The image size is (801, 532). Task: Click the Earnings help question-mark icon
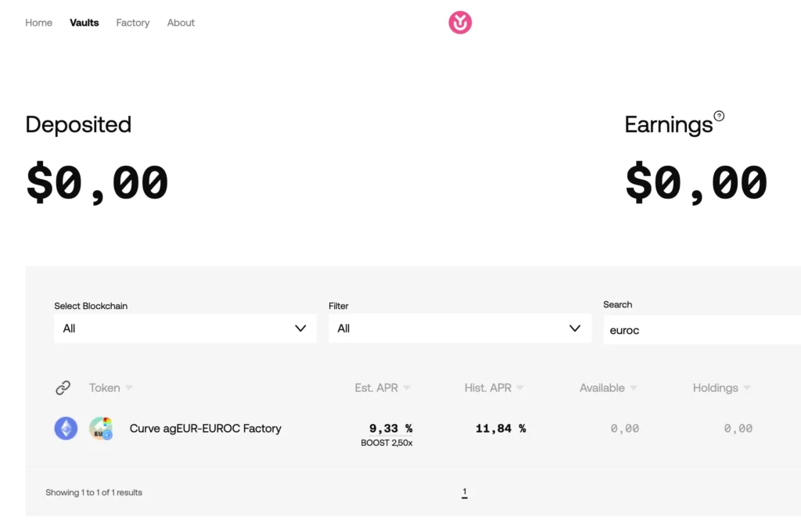pyautogui.click(x=719, y=116)
